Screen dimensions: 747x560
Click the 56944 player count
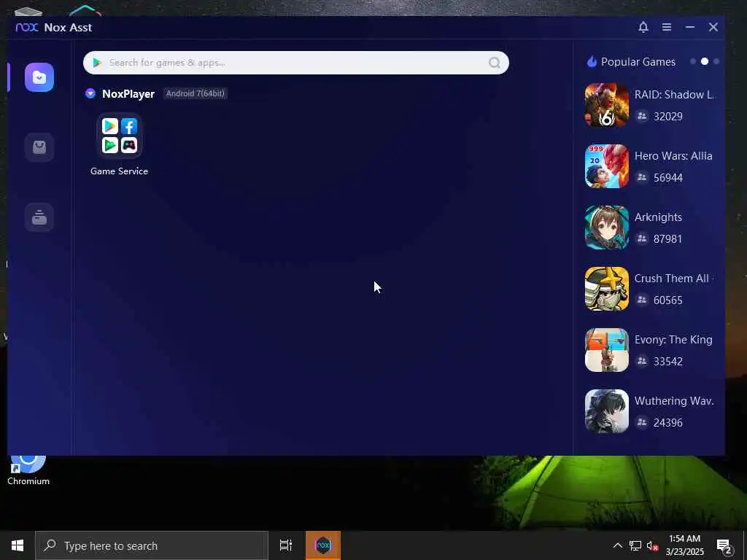point(668,178)
